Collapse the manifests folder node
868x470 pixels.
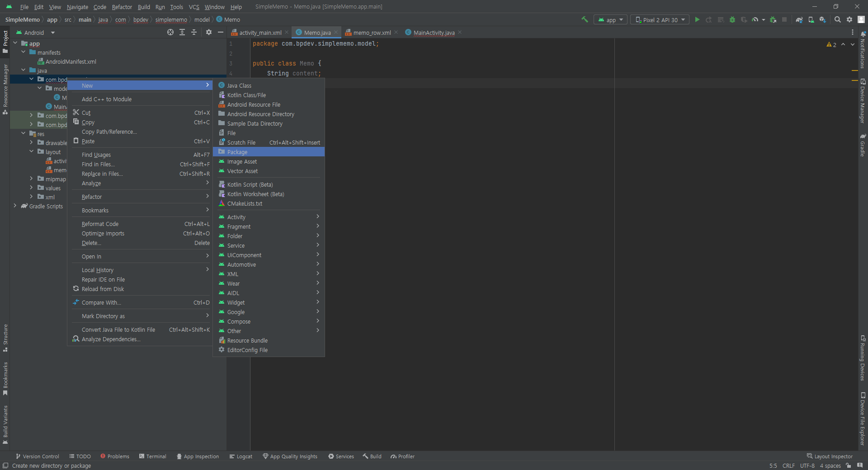point(23,52)
